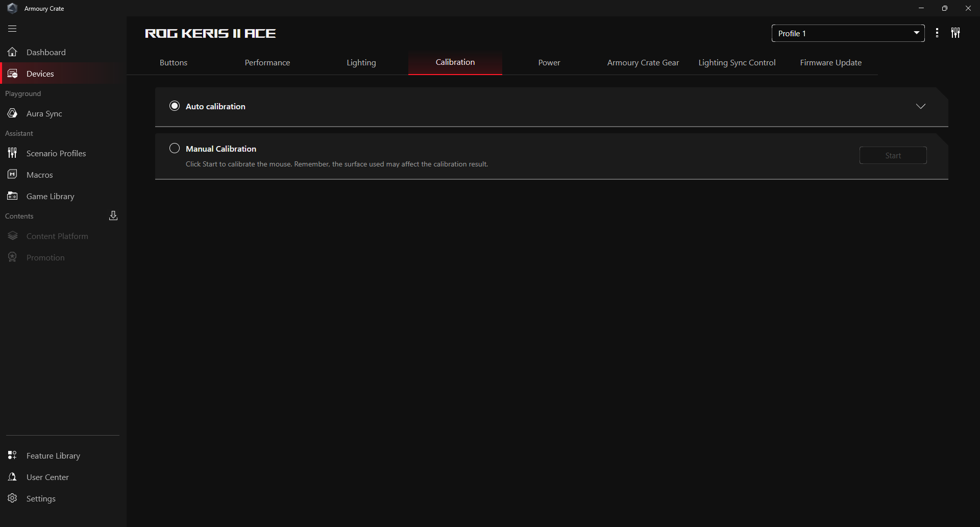This screenshot has height=527, width=980.
Task: Open the hamburger menu in sidebar
Action: click(x=12, y=29)
